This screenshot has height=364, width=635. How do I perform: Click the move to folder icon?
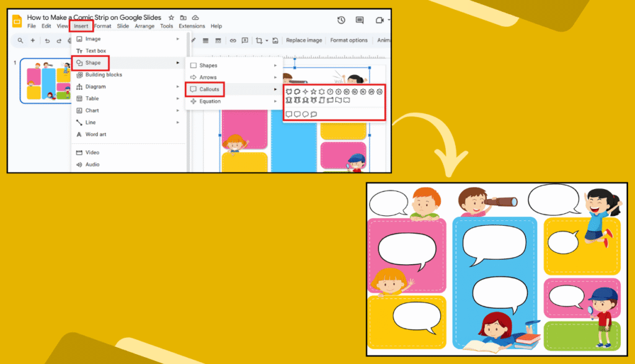(x=184, y=17)
